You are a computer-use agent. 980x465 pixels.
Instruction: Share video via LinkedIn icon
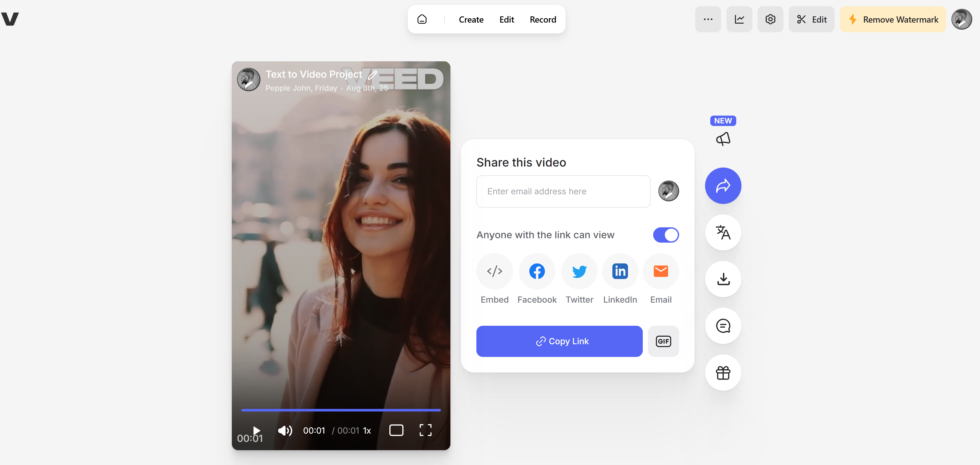coord(620,271)
